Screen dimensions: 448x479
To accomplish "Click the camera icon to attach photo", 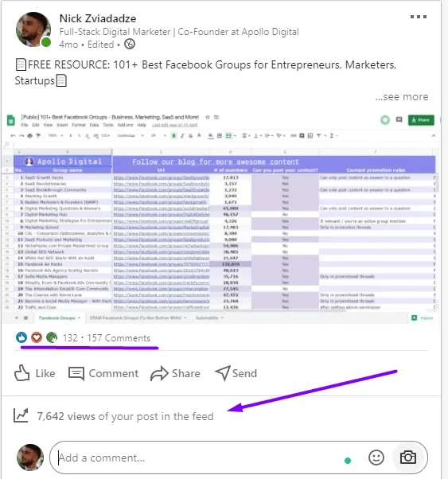I will pyautogui.click(x=408, y=458).
